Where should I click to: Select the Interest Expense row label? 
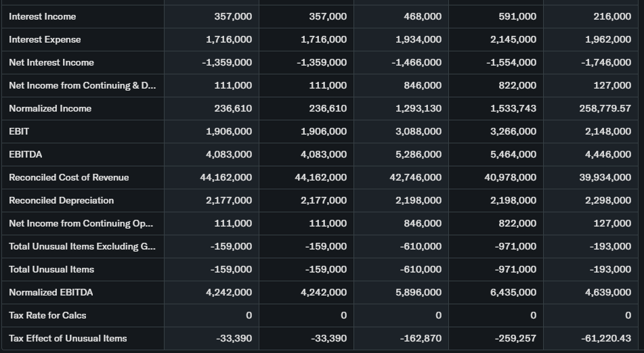pos(45,39)
